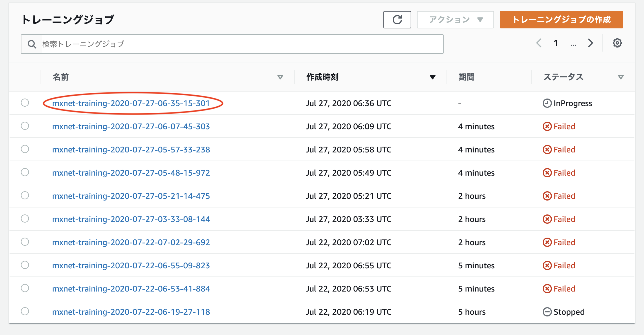Image resolution: width=644 pixels, height=335 pixels.
Task: Select radio for mxnet-training-2020-07-27-06-35-15-301
Action: [x=25, y=103]
